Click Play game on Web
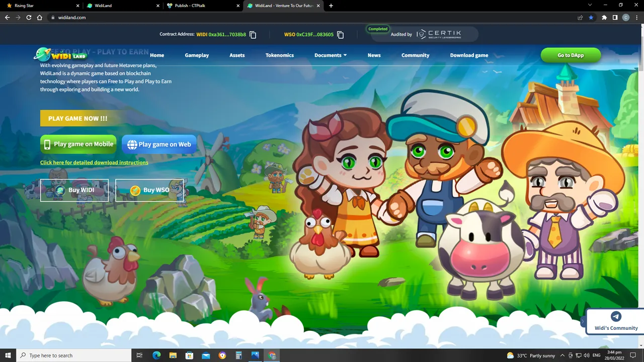Image resolution: width=644 pixels, height=362 pixels. tap(159, 144)
